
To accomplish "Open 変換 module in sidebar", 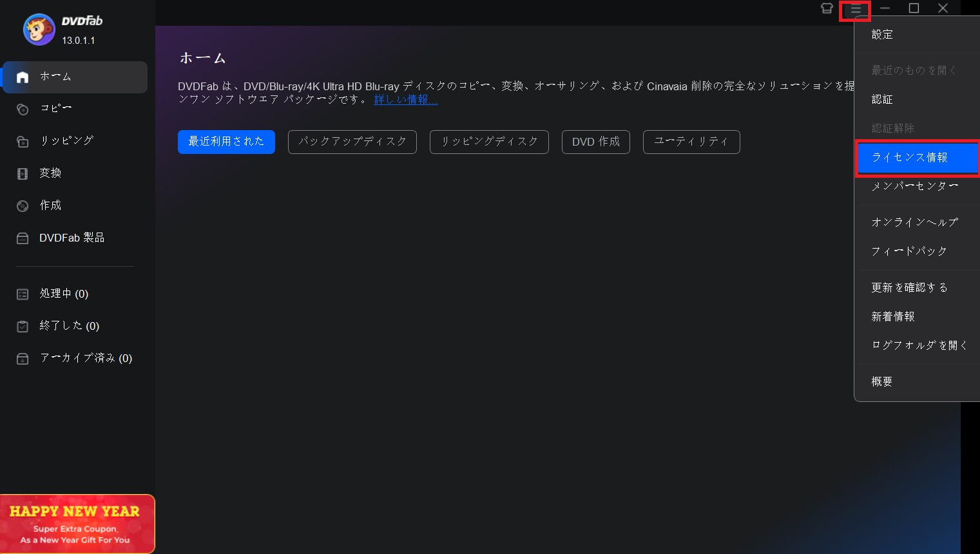I will point(75,174).
